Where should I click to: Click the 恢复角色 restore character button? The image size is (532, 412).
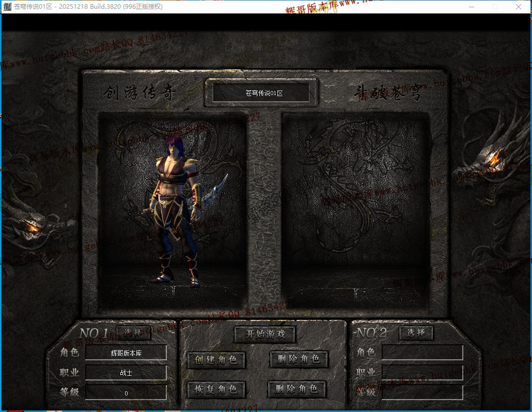pyautogui.click(x=216, y=389)
